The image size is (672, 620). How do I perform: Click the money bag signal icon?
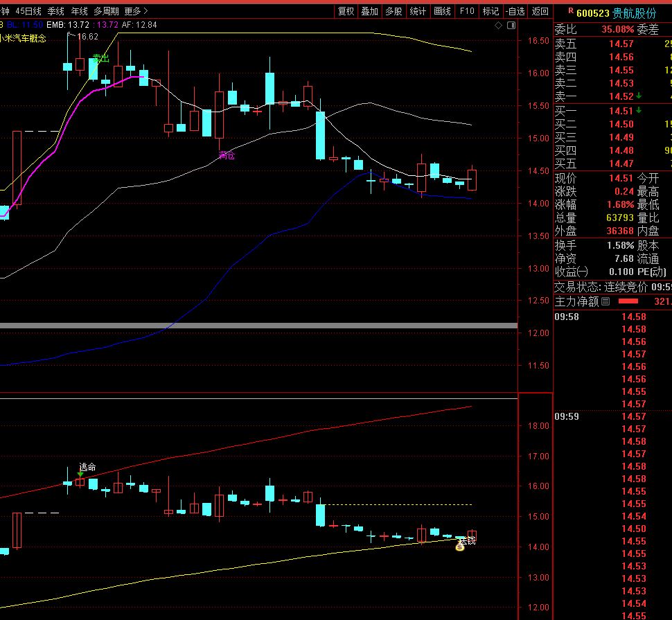460,547
